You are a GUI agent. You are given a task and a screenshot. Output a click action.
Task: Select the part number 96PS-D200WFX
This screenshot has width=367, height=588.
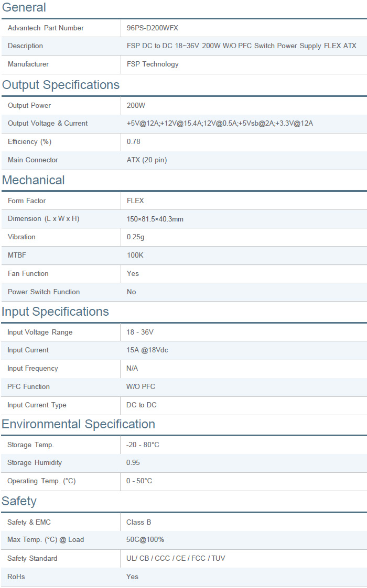click(x=153, y=28)
